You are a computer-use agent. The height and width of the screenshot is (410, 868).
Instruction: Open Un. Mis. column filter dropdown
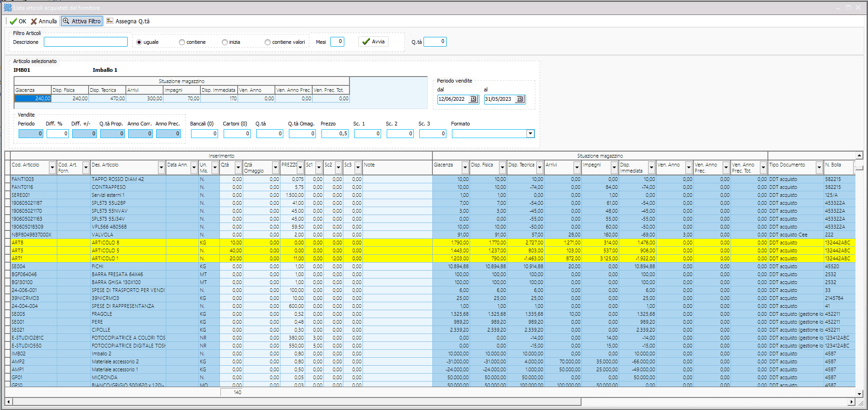(x=215, y=168)
